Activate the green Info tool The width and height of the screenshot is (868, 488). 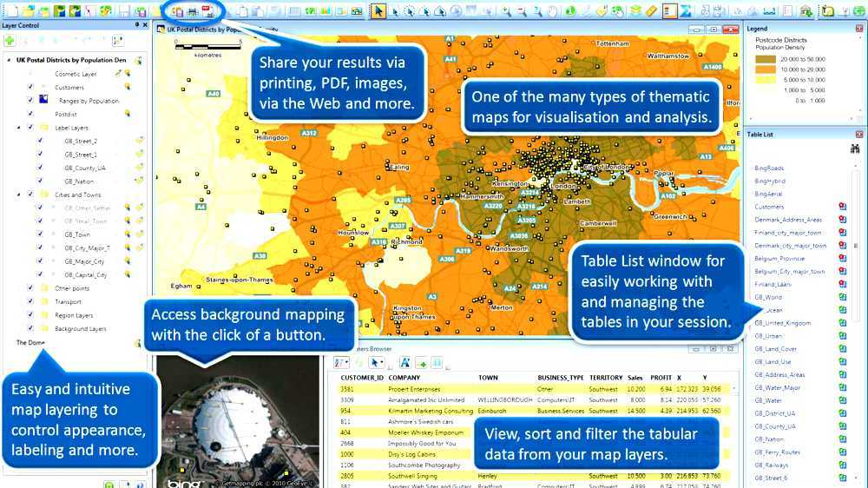569,10
